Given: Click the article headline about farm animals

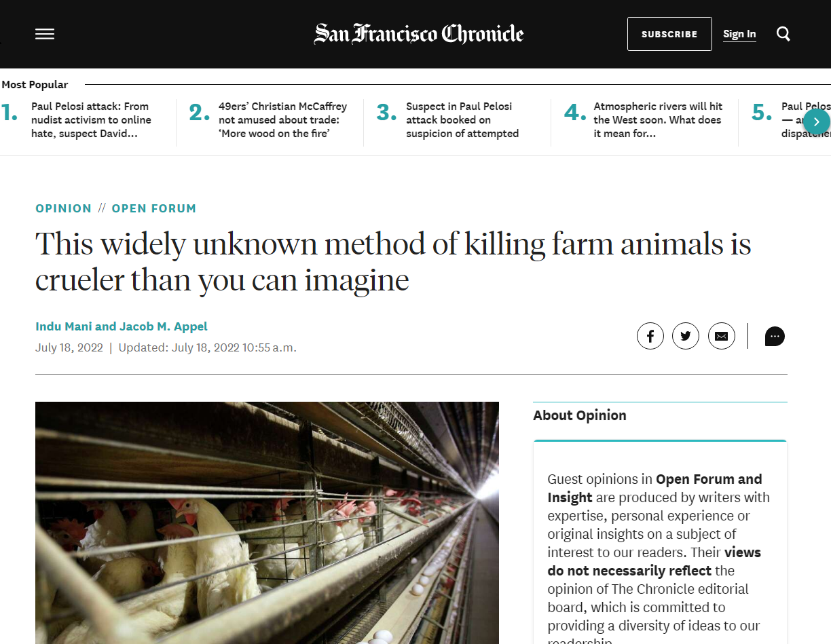Looking at the screenshot, I should pos(392,262).
